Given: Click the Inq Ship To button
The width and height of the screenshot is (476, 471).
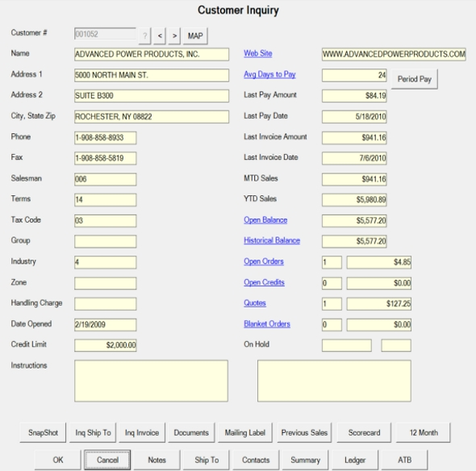Looking at the screenshot, I should tap(93, 433).
